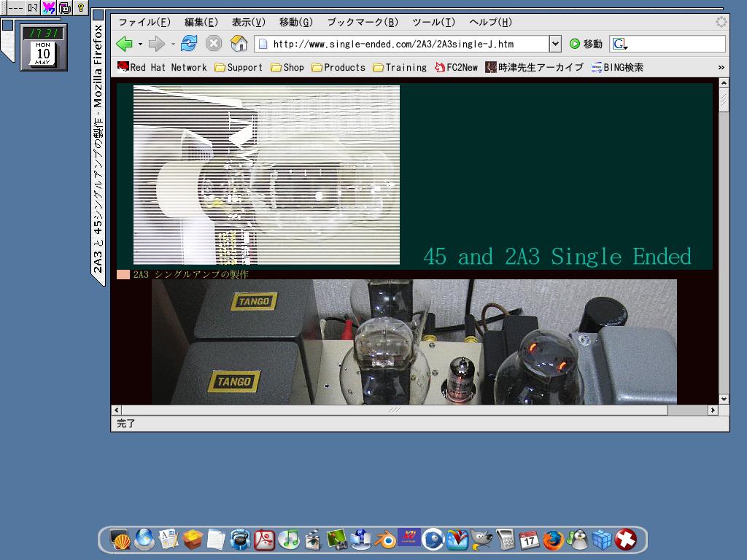Reload the page with the refresh icon

tap(189, 44)
